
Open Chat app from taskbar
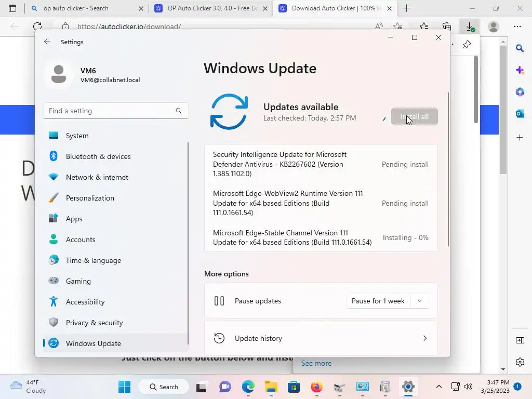pos(225,387)
